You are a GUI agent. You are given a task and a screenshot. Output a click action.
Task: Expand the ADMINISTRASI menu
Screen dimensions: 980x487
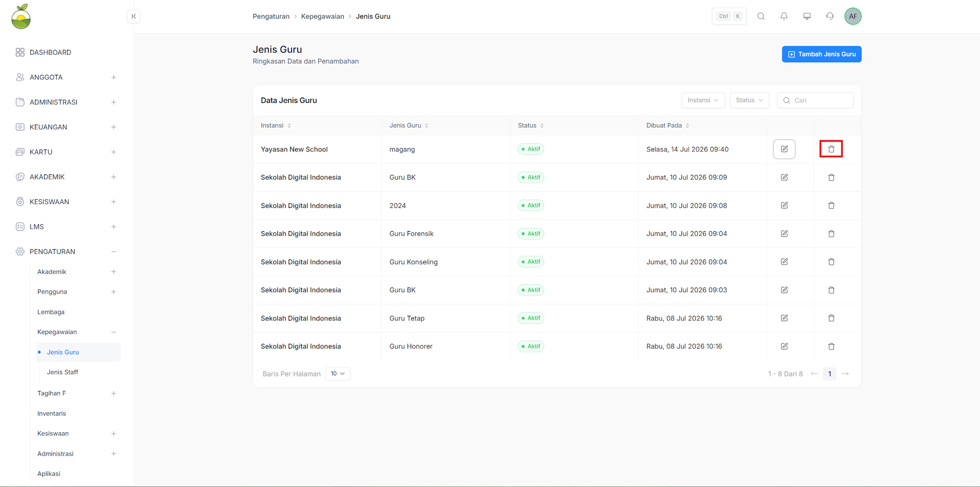coord(113,102)
